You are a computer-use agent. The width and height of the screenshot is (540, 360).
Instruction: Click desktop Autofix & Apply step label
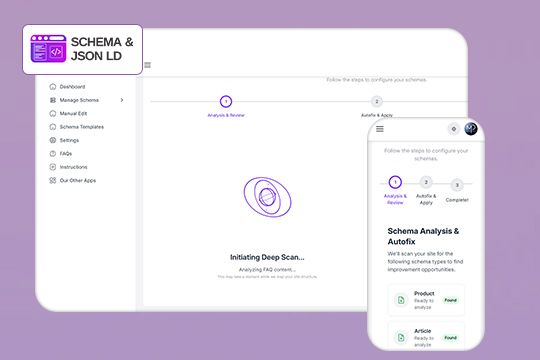point(377,115)
